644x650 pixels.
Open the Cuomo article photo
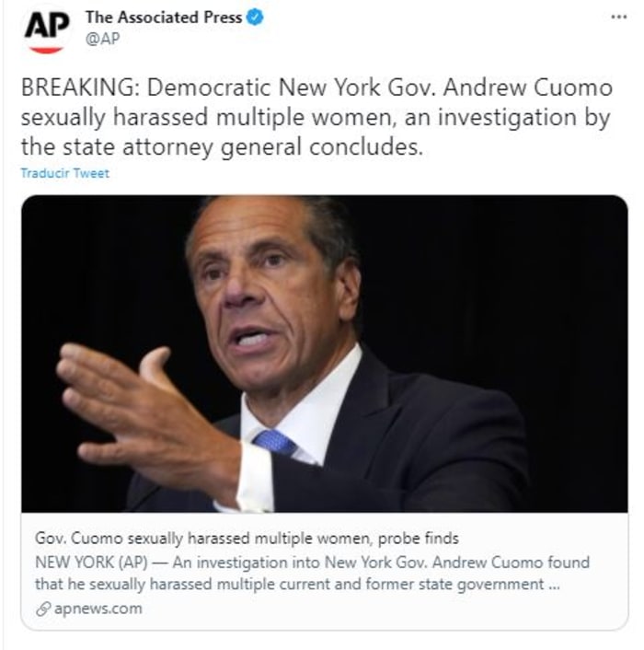324,354
